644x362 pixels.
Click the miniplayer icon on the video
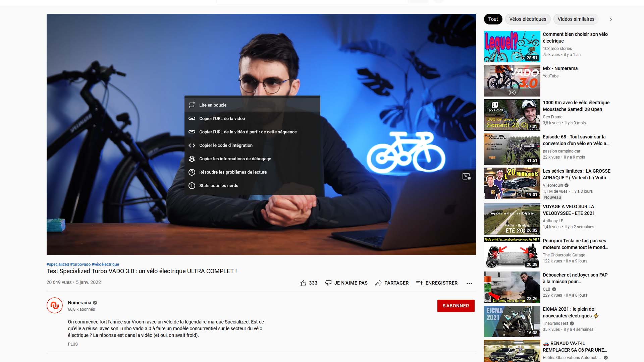click(x=466, y=176)
